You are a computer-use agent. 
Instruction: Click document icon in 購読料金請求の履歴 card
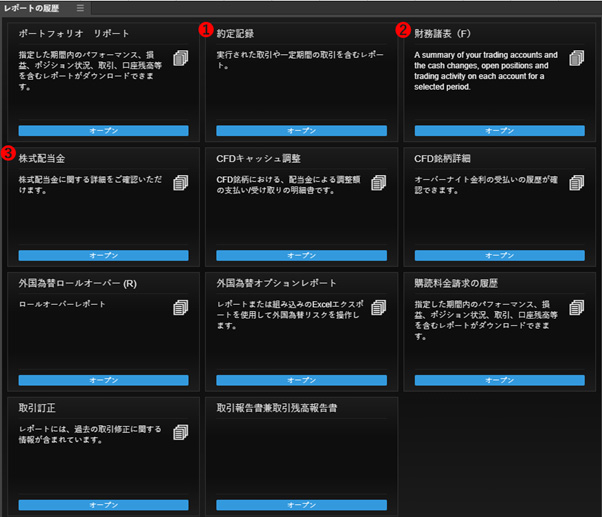click(577, 307)
